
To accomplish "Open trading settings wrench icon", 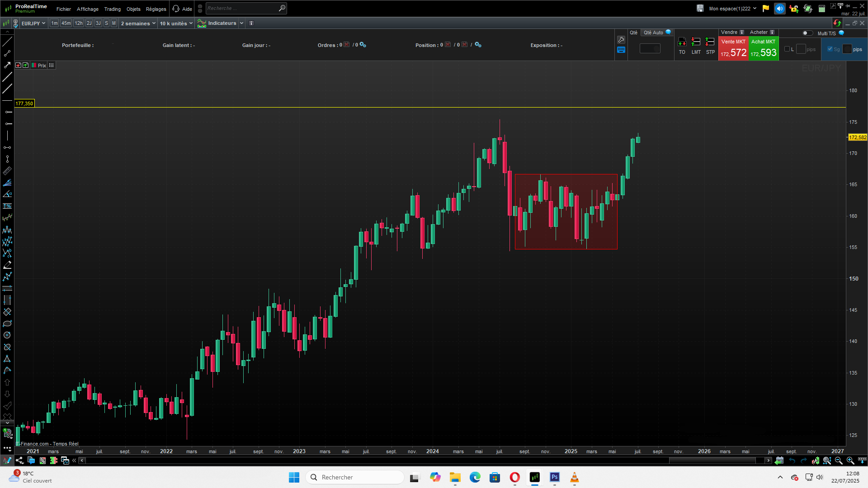I will (x=621, y=40).
